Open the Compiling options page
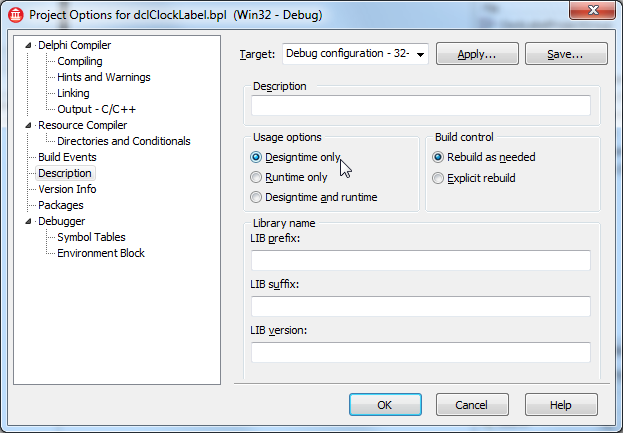The image size is (623, 433). pyautogui.click(x=80, y=61)
